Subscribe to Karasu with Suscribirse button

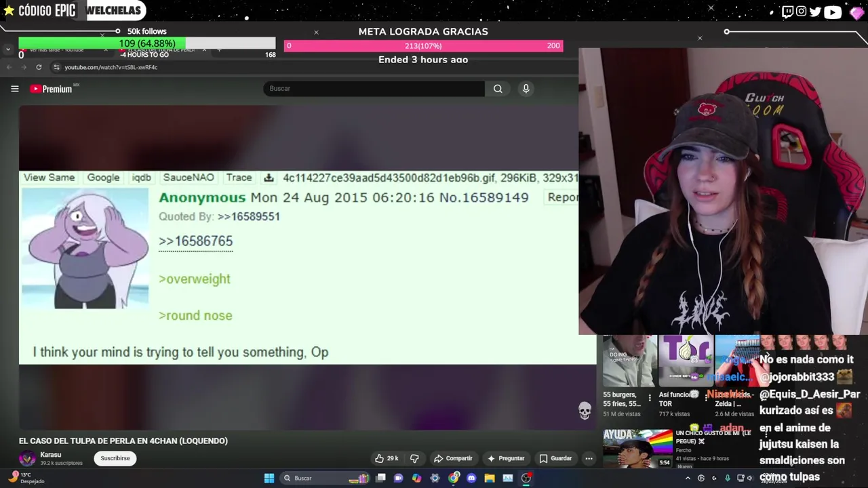[x=115, y=458]
